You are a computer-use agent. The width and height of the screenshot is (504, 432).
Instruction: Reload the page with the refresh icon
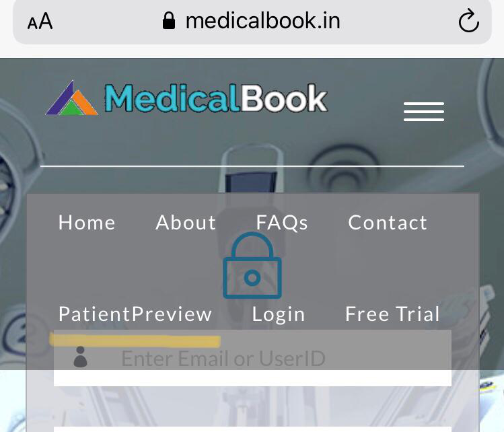coord(468,21)
